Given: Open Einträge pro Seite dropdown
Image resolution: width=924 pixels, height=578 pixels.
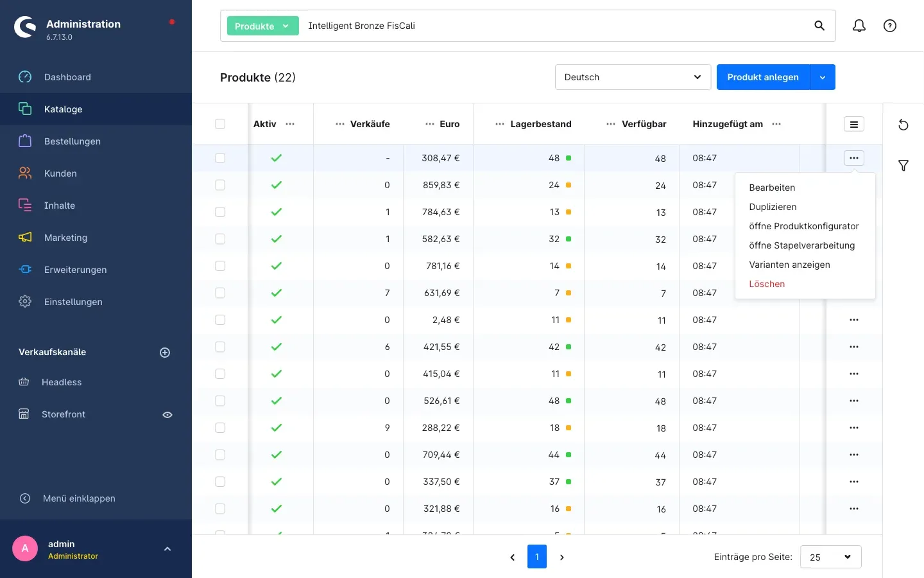Looking at the screenshot, I should (x=831, y=557).
